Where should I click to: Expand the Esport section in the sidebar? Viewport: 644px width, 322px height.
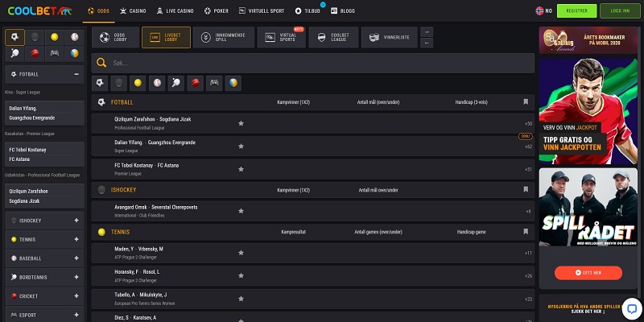76,315
